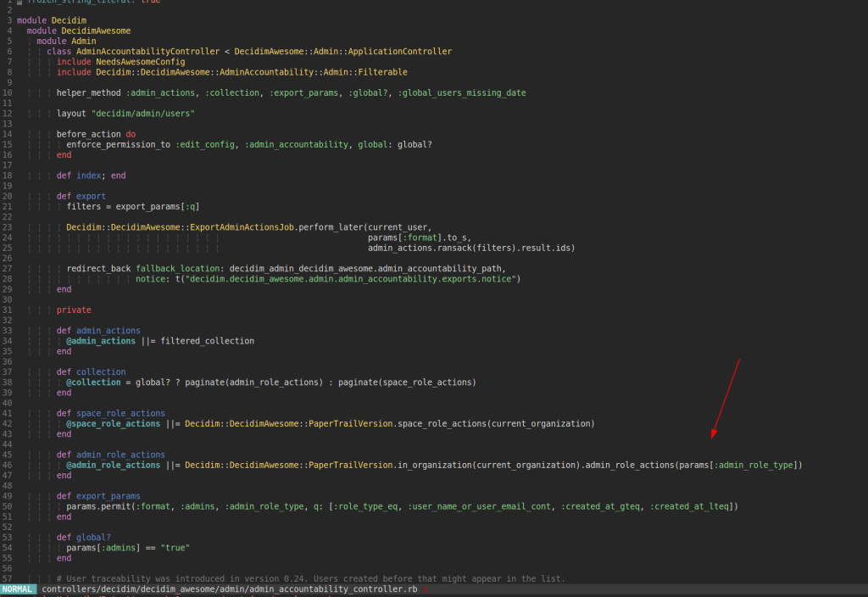Click in_organization call on line 46
Screen dimensions: 868x597
point(435,466)
